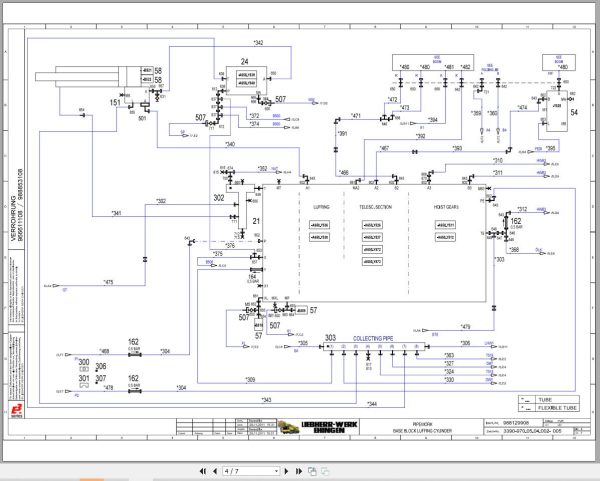
Task: Click pipe label '*368'
Action: point(514,249)
